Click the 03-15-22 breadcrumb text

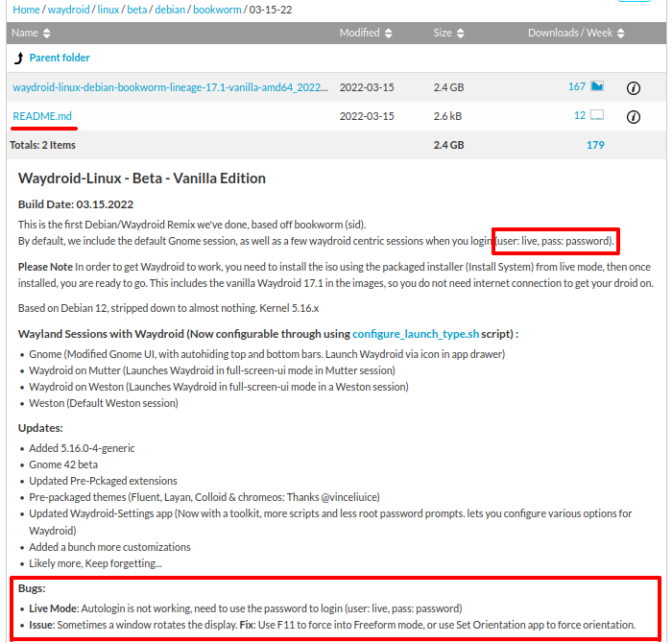(x=271, y=10)
